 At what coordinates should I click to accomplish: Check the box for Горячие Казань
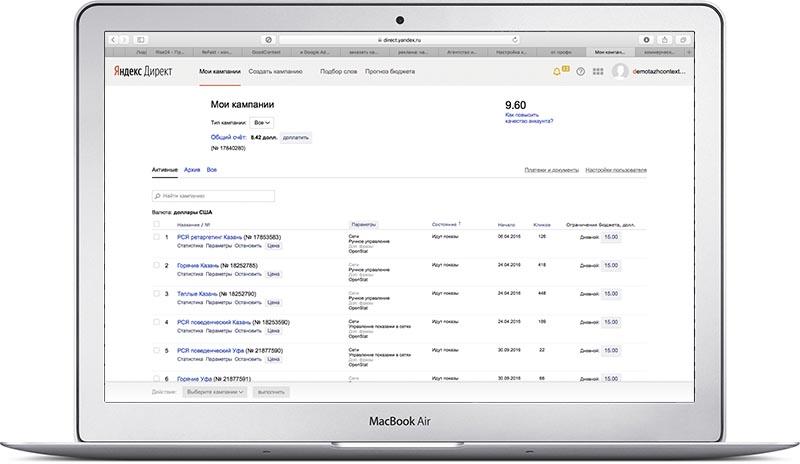pyautogui.click(x=156, y=265)
